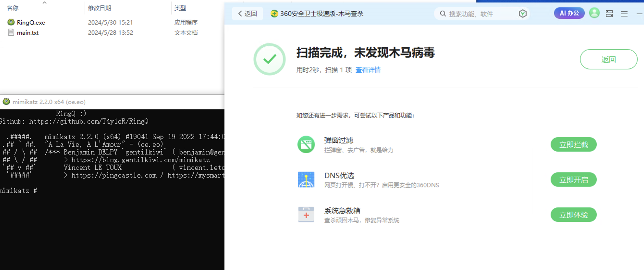The image size is (644, 270).
Task: Sort files by 名称 column header
Action: 12,8
